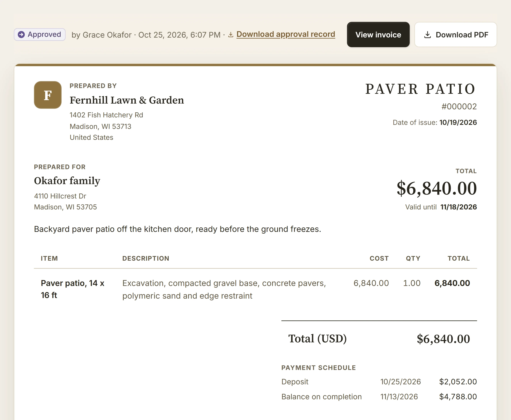Click the deposit amount $2,052.00
The width and height of the screenshot is (511, 420).
click(x=458, y=382)
